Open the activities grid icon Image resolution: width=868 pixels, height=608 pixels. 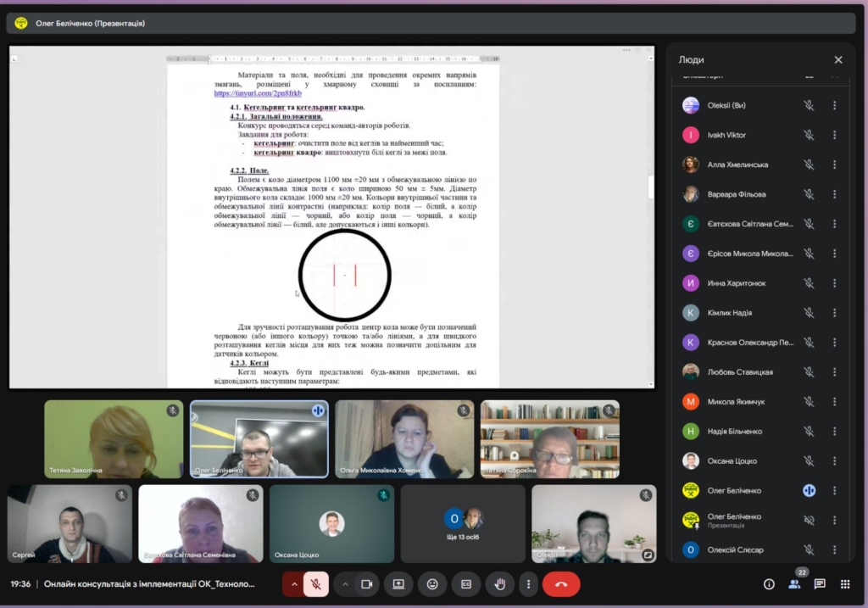845,584
